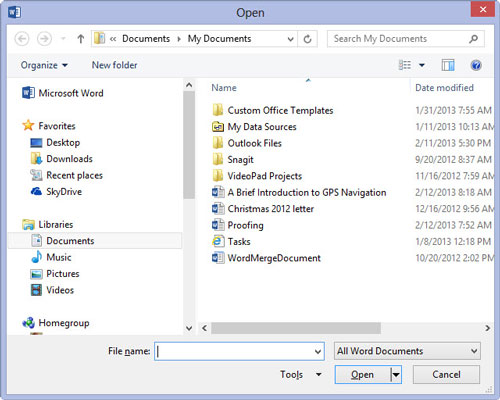This screenshot has height=400, width=500.
Task: Click navigation pane scroll up arrow
Action: pos(189,85)
